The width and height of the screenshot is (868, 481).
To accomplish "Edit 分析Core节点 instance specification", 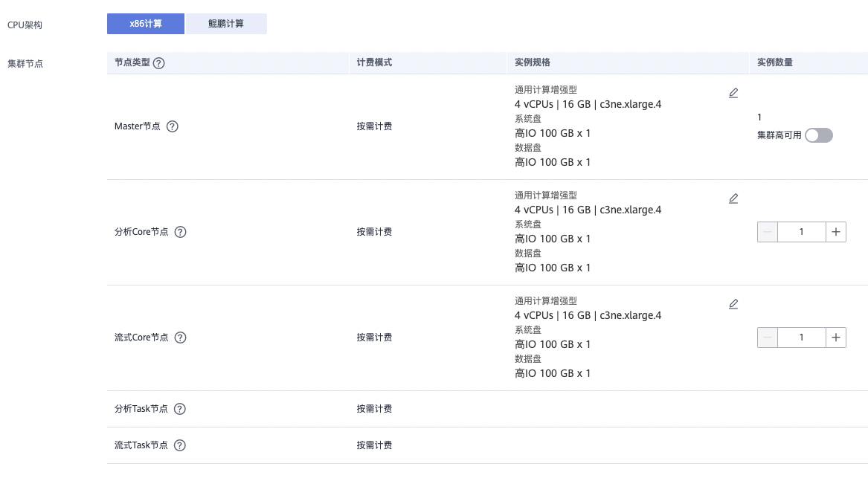I will (x=733, y=198).
